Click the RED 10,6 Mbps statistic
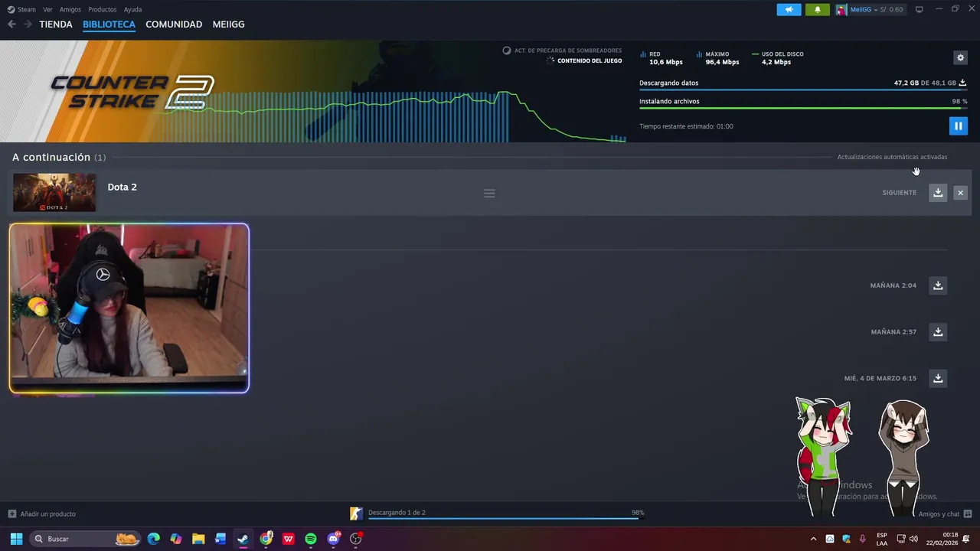 coord(661,58)
